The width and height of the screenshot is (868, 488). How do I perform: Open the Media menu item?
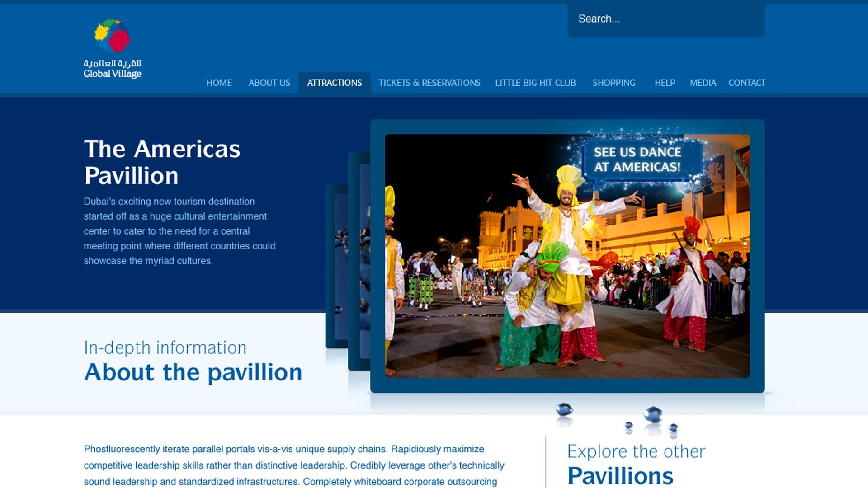click(703, 83)
